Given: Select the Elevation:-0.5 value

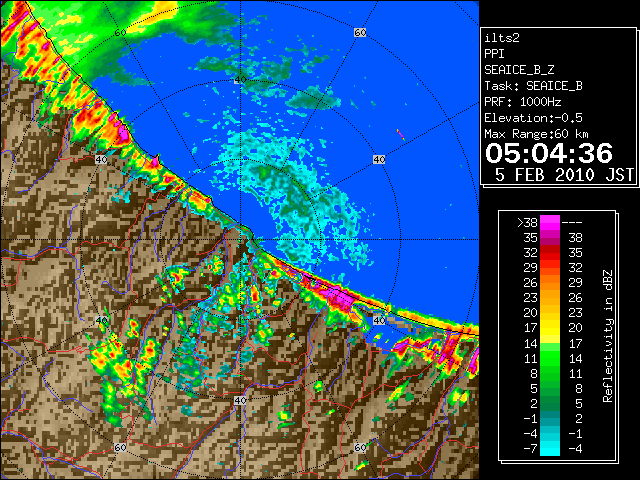Looking at the screenshot, I should (x=533, y=118).
